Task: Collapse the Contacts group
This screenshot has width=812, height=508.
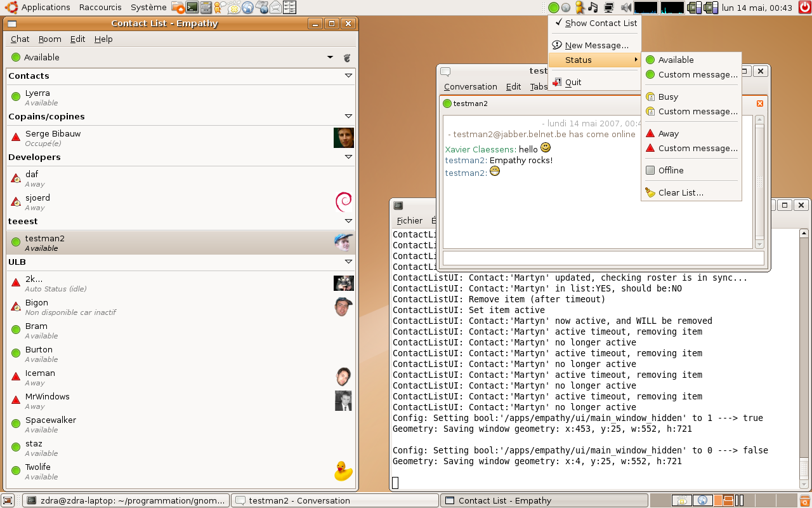Action: (348, 76)
